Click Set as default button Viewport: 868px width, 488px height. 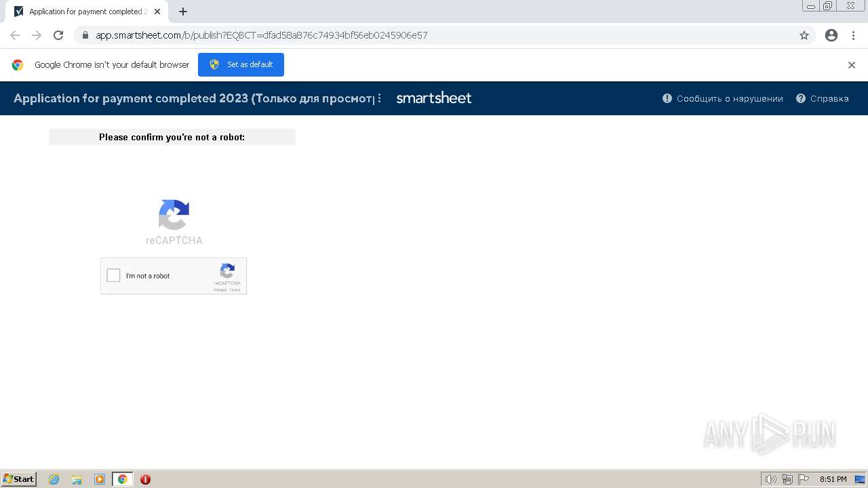click(x=241, y=64)
